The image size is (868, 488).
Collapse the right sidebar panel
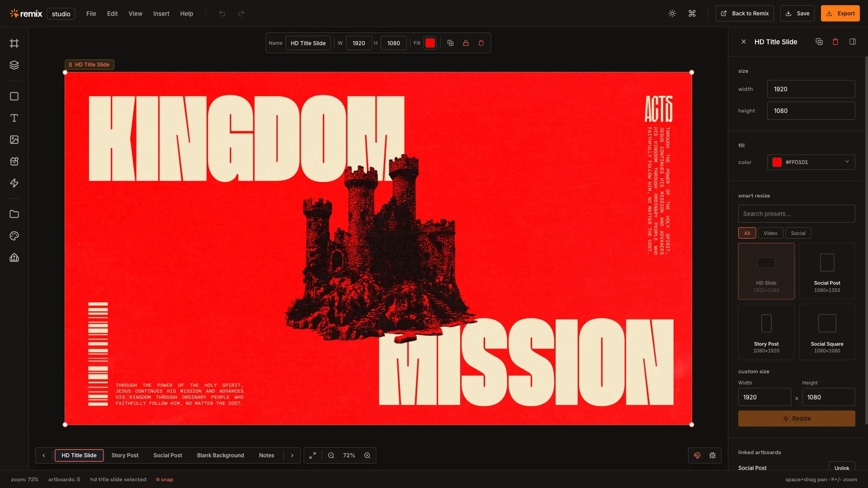[x=853, y=42]
